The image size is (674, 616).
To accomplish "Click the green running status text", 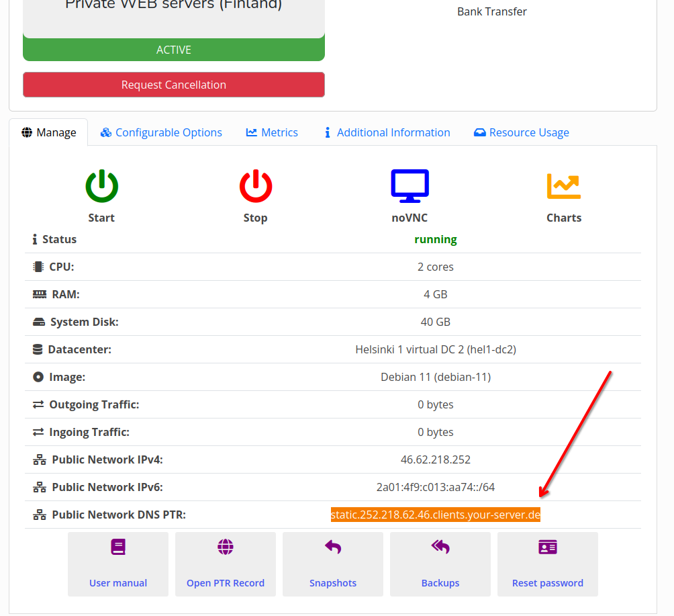I will (x=435, y=240).
